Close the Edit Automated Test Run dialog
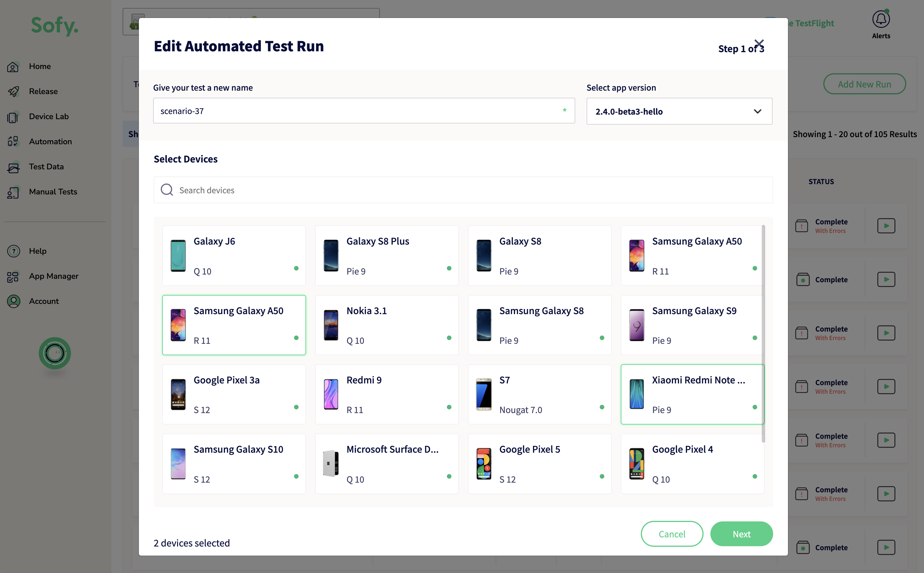The height and width of the screenshot is (573, 924). (x=759, y=44)
